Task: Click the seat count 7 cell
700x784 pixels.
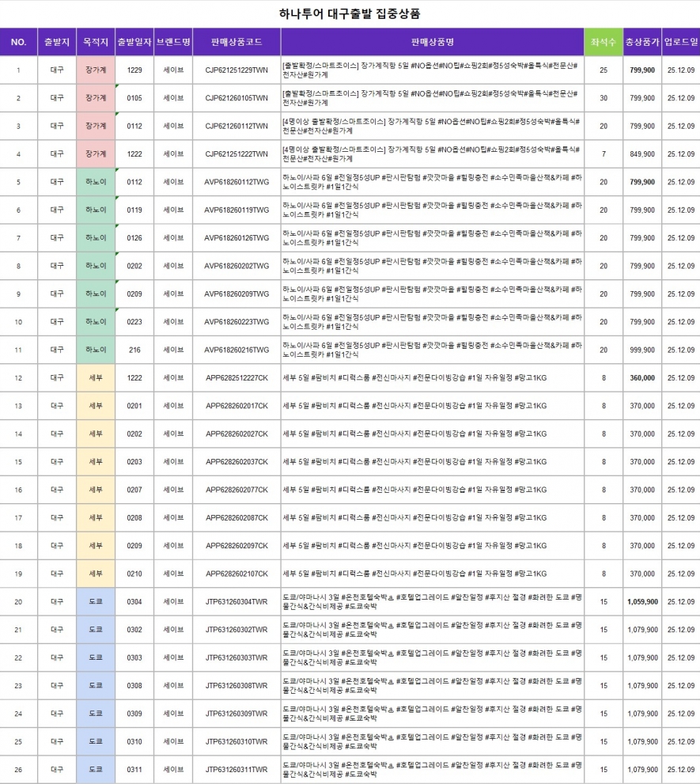Action: point(604,154)
